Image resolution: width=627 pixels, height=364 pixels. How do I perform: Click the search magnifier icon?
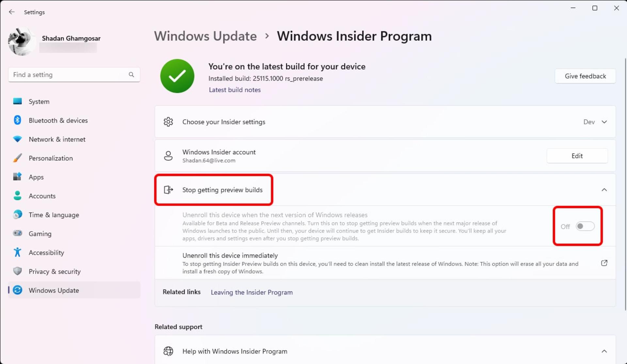pyautogui.click(x=131, y=75)
